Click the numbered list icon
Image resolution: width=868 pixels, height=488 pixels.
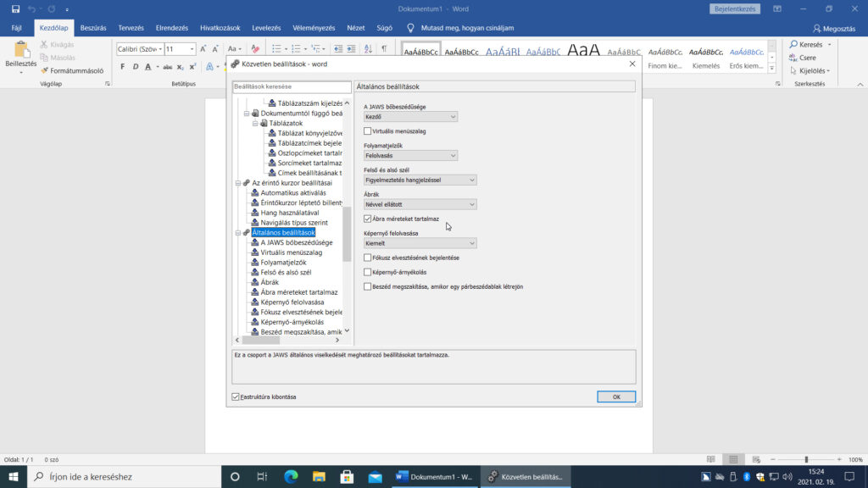point(296,49)
